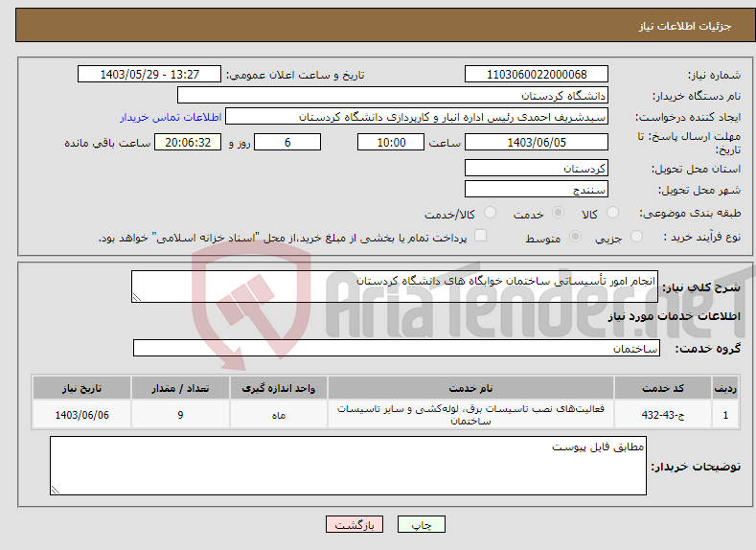756x550 pixels.
Task: Click the چاپ (print) button
Action: click(x=421, y=524)
